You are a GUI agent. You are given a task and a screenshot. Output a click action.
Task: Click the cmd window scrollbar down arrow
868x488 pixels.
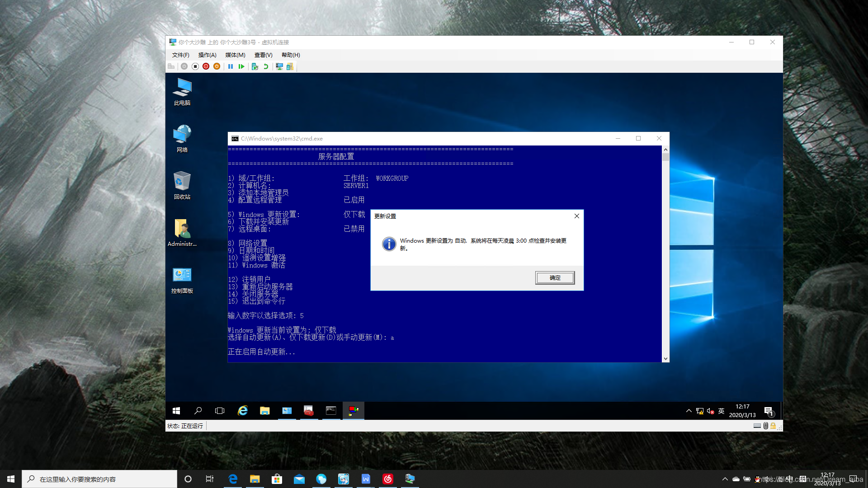coord(665,359)
